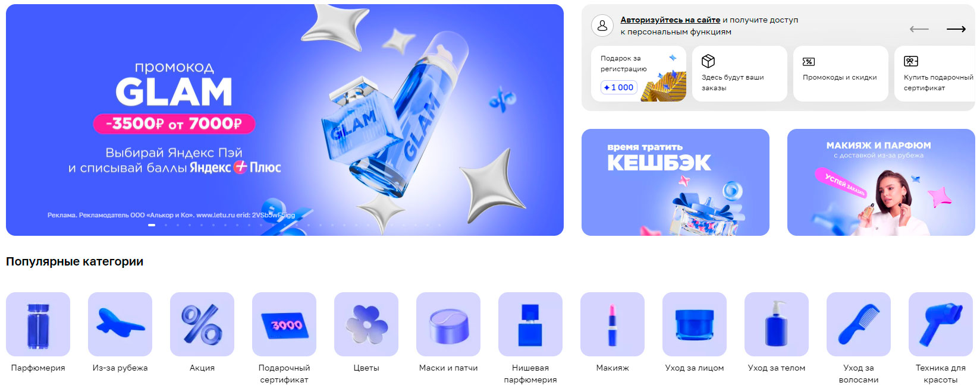Open the Время тратить кешбэк banner

676,182
